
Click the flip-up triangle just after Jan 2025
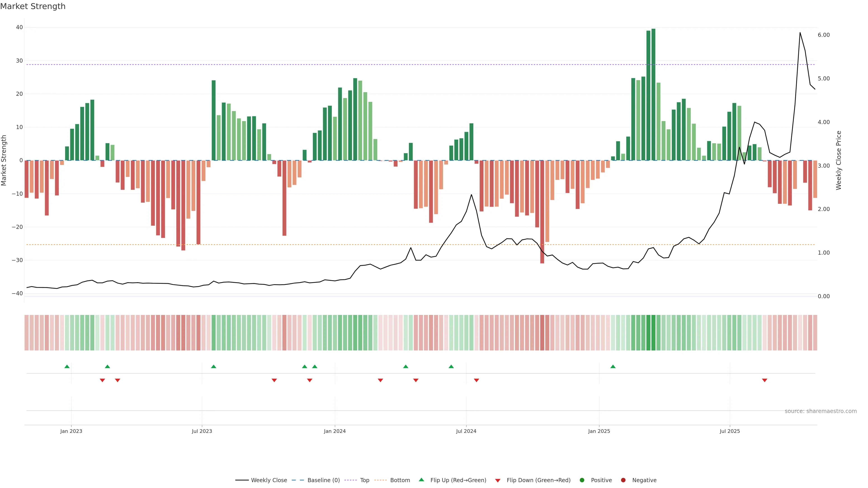pyautogui.click(x=613, y=366)
